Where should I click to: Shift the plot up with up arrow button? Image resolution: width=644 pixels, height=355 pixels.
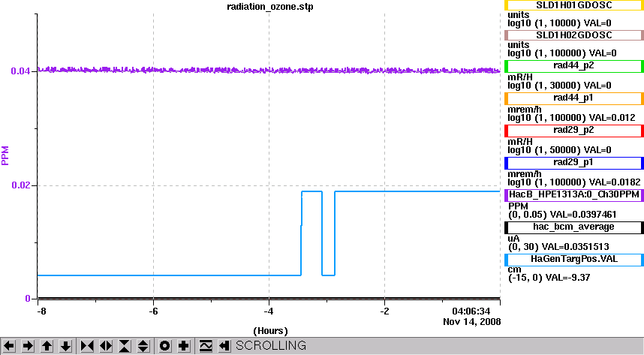pos(47,346)
